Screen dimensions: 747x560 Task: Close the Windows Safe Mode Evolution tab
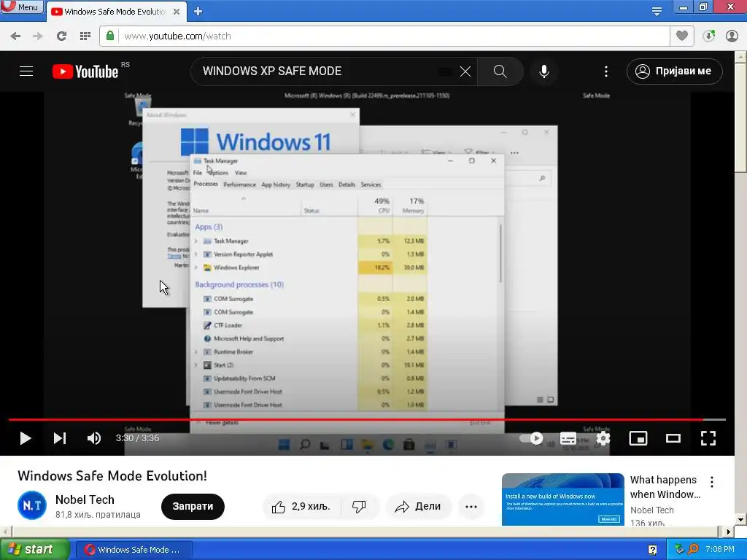tap(177, 12)
